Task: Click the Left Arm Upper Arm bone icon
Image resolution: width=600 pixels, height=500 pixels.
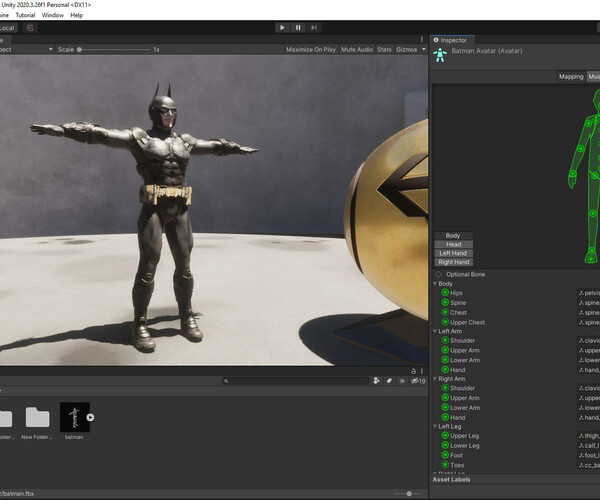Action: pyautogui.click(x=445, y=350)
